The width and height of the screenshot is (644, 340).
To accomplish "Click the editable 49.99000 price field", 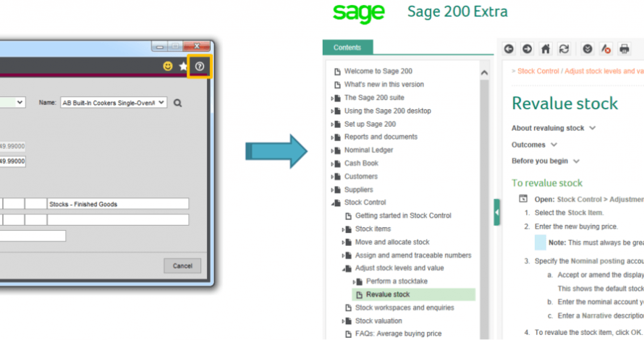I will 12,161.
